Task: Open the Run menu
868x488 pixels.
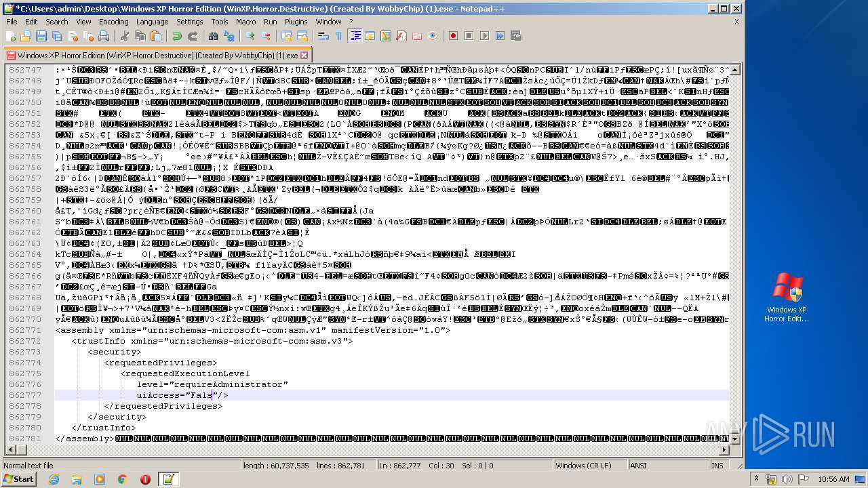Action: [271, 22]
